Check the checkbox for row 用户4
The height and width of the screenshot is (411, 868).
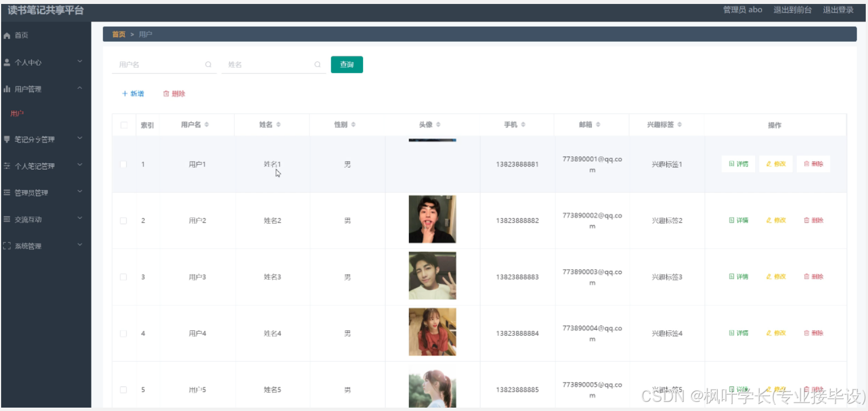124,334
